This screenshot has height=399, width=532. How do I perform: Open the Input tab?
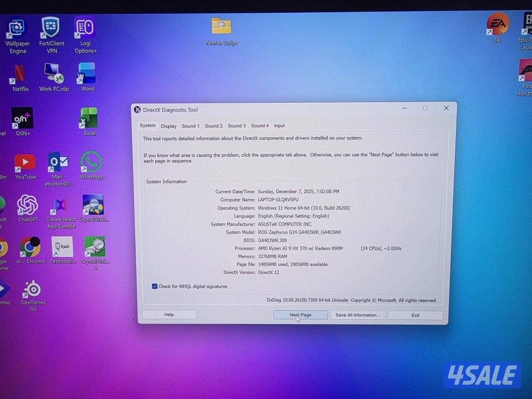click(x=279, y=126)
